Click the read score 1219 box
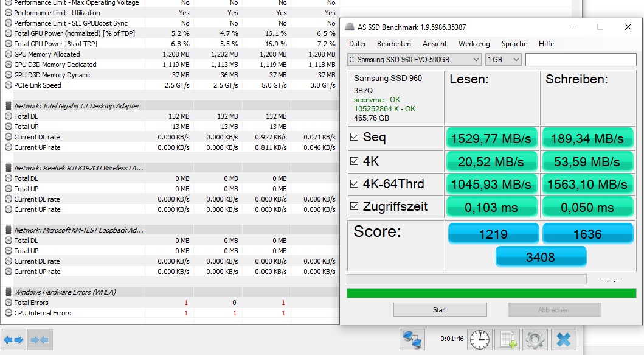 493,234
